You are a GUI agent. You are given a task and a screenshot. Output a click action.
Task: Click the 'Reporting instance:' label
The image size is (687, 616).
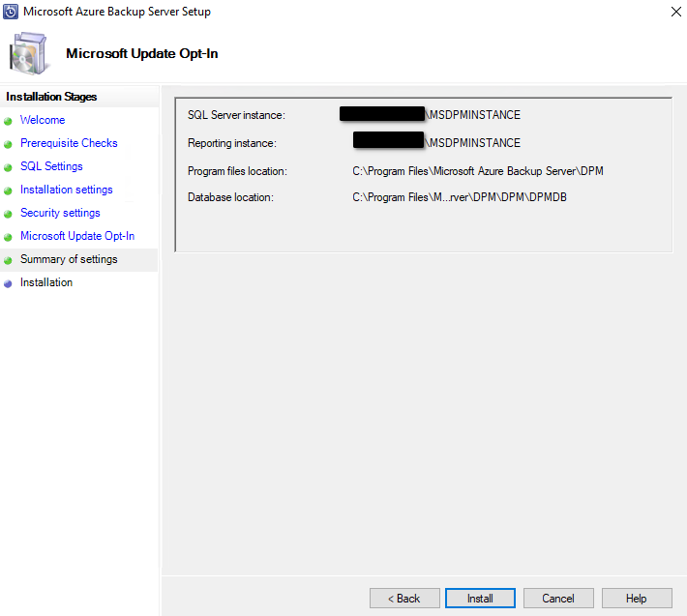[232, 143]
